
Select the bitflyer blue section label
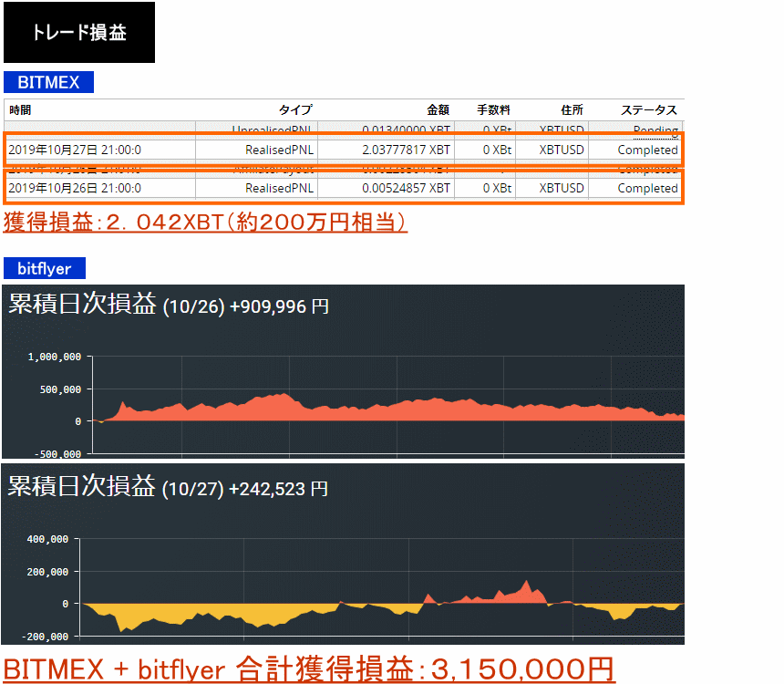[44, 268]
